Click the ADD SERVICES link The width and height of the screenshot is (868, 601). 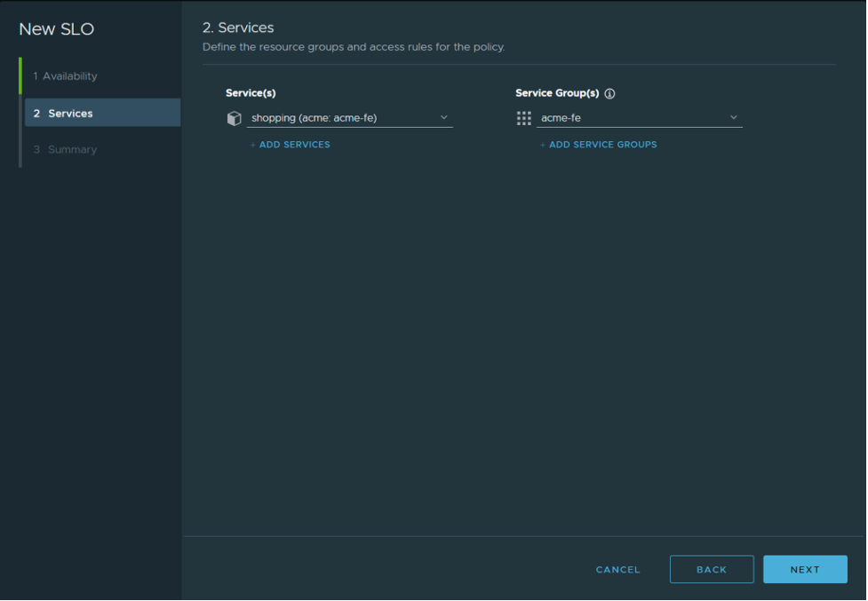(x=294, y=145)
